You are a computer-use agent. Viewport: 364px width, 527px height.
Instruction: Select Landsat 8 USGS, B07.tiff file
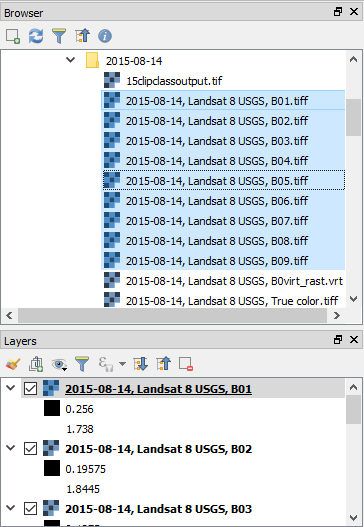pos(223,220)
